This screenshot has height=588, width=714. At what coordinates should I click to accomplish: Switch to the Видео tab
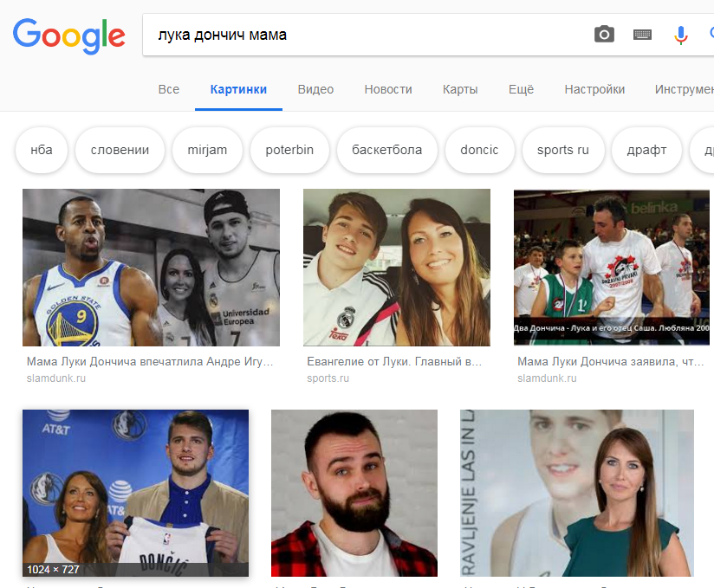click(315, 89)
